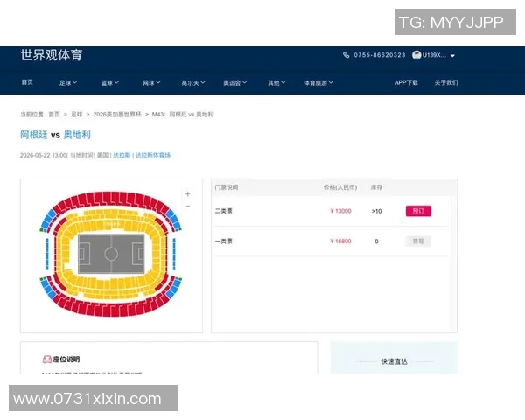The image size is (525, 420).
Task: Click the user avatar icon
Action: (x=416, y=55)
